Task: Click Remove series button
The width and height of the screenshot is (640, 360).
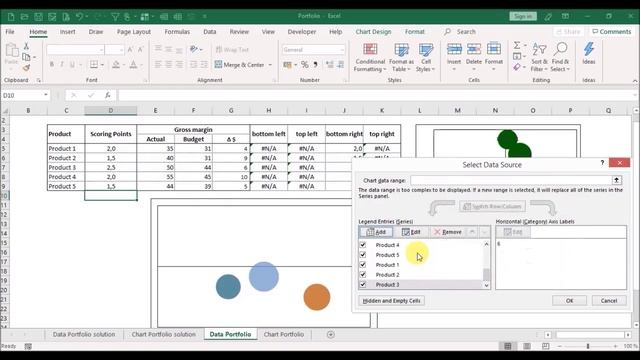Action: [x=448, y=232]
